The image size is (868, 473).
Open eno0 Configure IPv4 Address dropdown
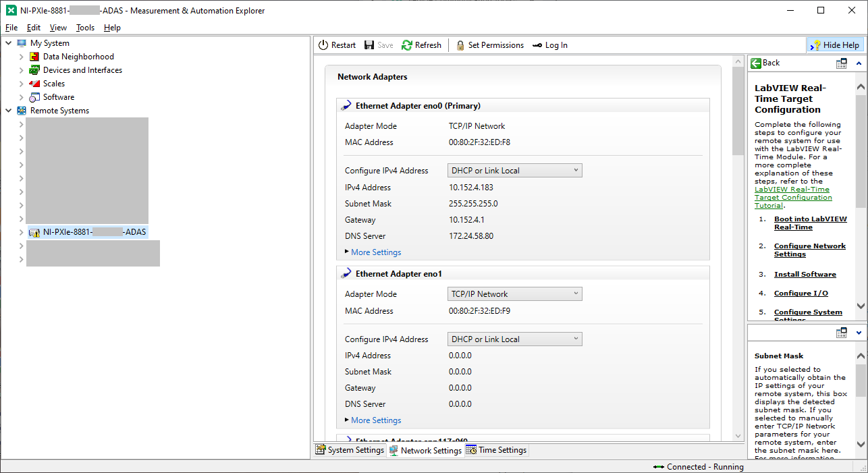[514, 171]
